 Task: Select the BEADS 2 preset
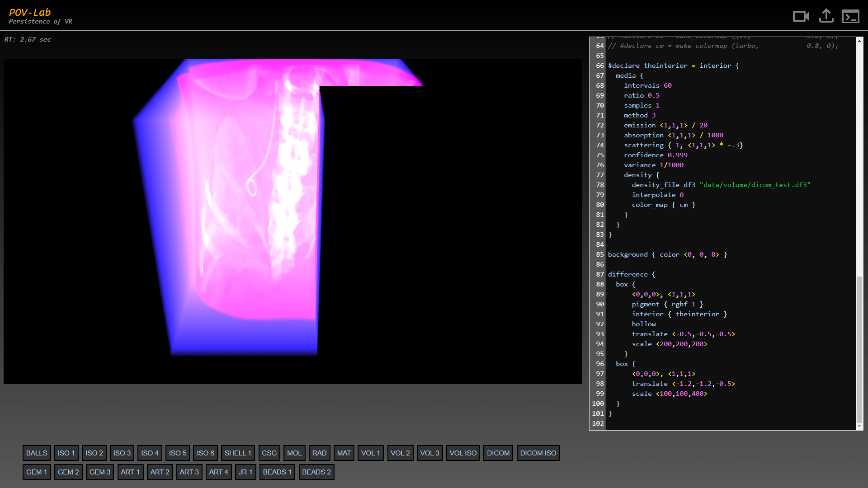[x=316, y=472]
